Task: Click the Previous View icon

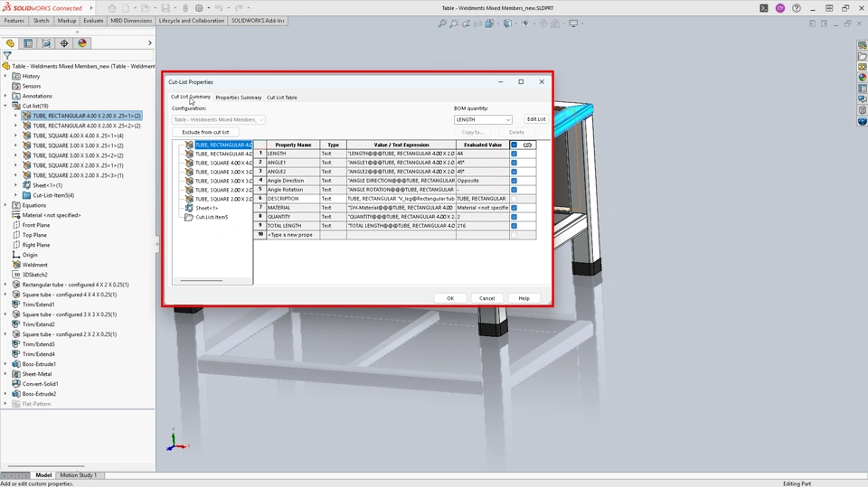Action: 467,23
